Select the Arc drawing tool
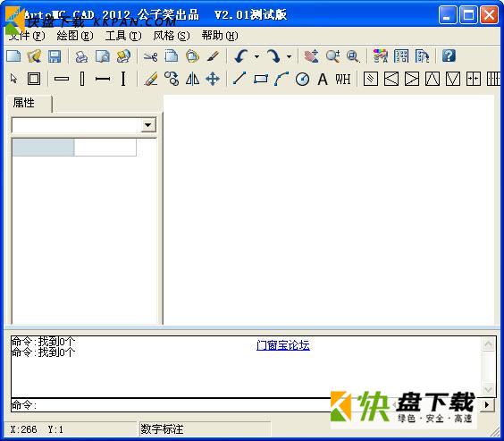Screen dimensions: 504x441 [x=281, y=79]
